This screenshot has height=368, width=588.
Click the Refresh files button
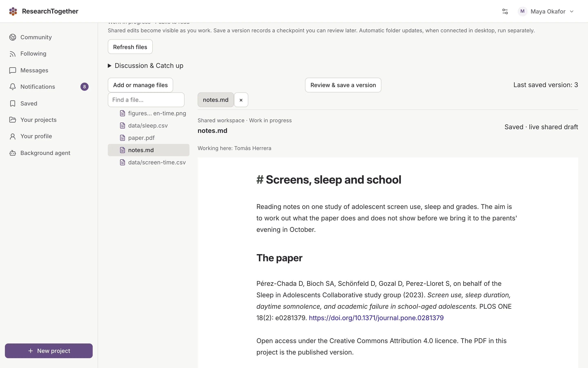[x=130, y=47]
